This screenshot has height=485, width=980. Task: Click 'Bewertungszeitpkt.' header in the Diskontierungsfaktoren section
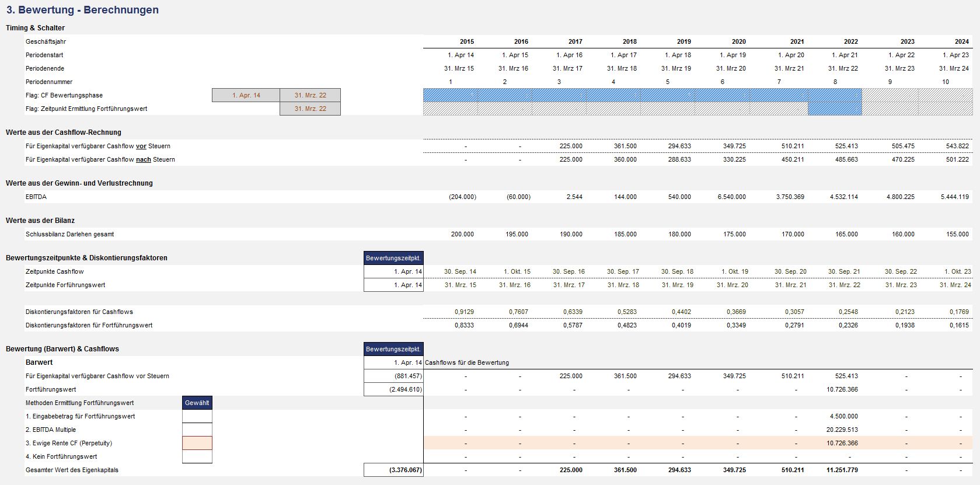pyautogui.click(x=393, y=258)
